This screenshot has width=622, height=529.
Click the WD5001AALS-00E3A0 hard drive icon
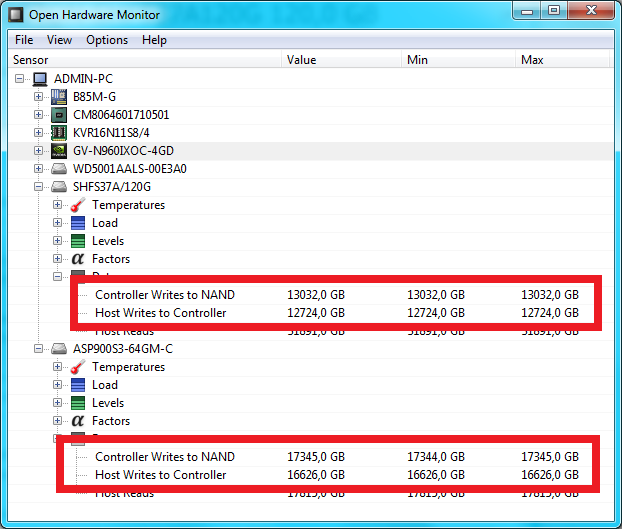59,169
